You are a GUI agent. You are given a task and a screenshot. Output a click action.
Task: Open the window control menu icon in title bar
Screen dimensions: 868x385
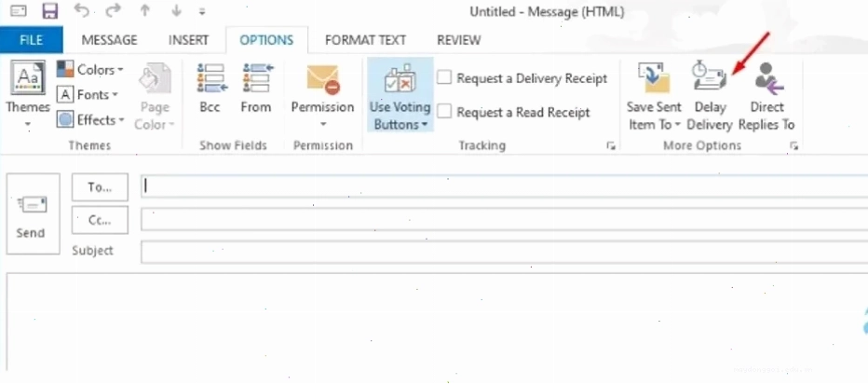(19, 11)
